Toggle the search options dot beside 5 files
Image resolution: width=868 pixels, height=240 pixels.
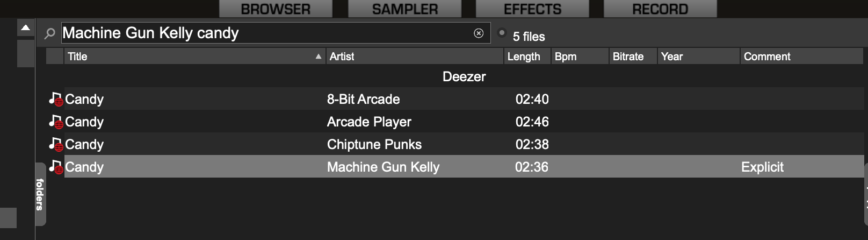(x=502, y=33)
